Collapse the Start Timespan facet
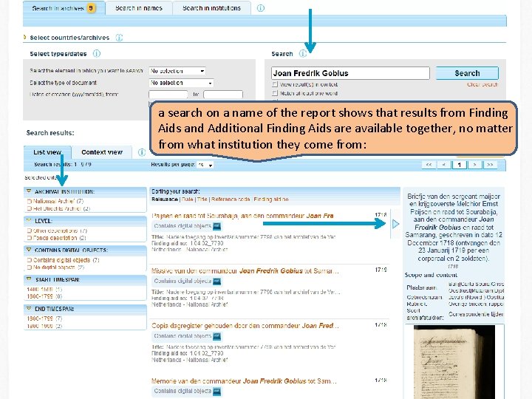The image size is (532, 399). [x=29, y=279]
